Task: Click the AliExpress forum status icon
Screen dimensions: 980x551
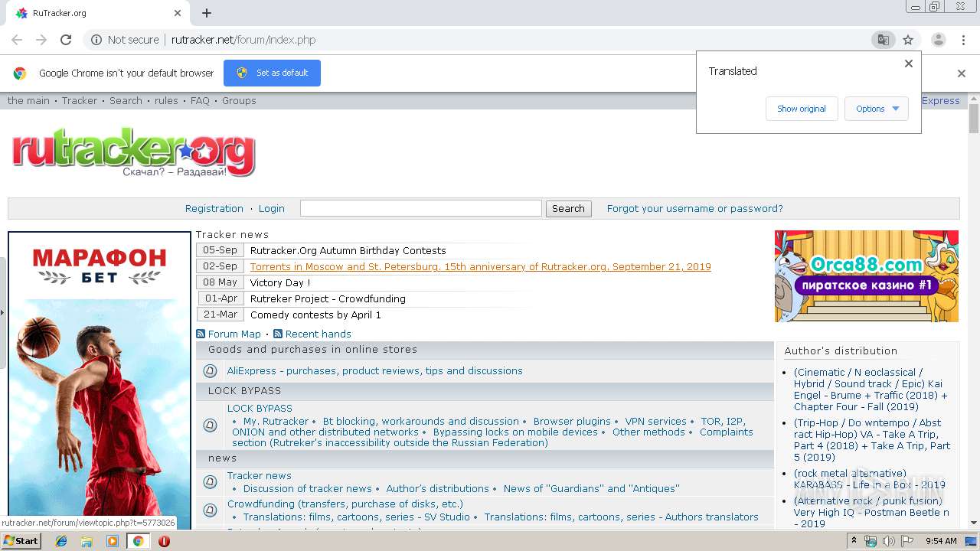Action: coord(210,371)
